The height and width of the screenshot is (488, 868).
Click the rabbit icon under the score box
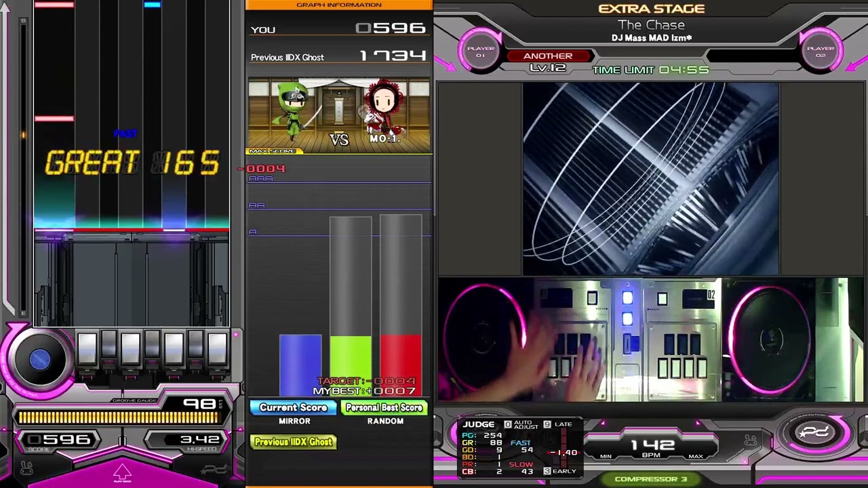click(26, 468)
